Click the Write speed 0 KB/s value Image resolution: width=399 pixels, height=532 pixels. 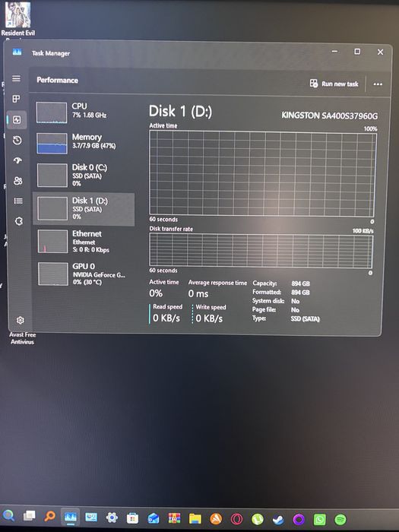(209, 318)
